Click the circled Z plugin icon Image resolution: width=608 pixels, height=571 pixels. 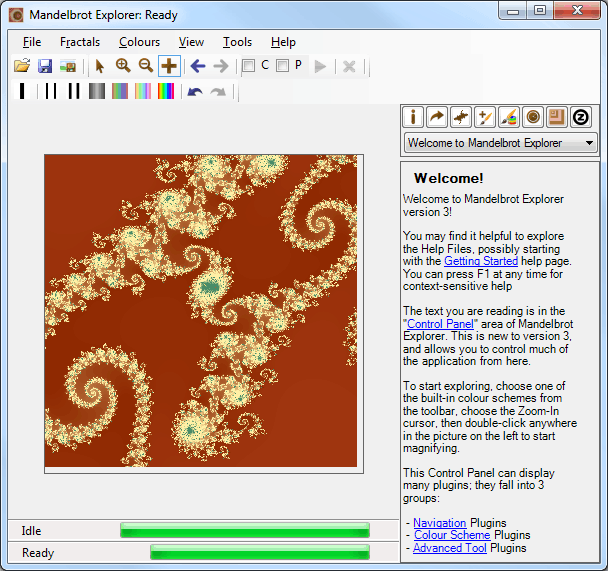[581, 117]
